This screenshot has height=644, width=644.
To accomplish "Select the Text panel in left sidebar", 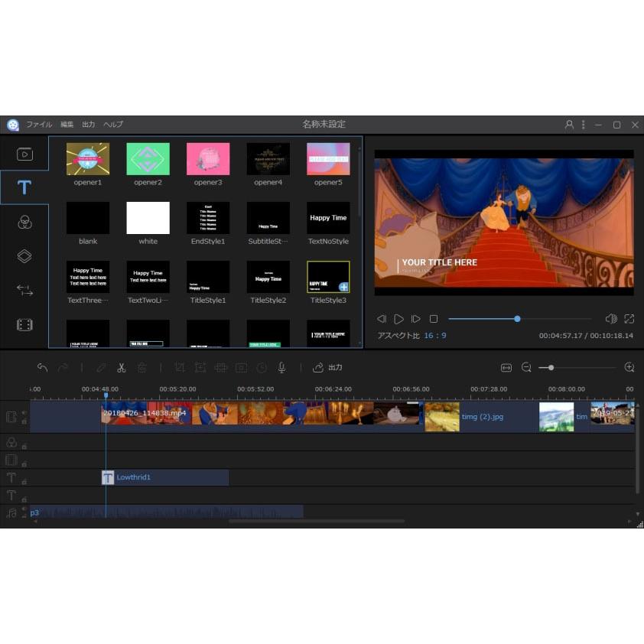I will [x=24, y=186].
